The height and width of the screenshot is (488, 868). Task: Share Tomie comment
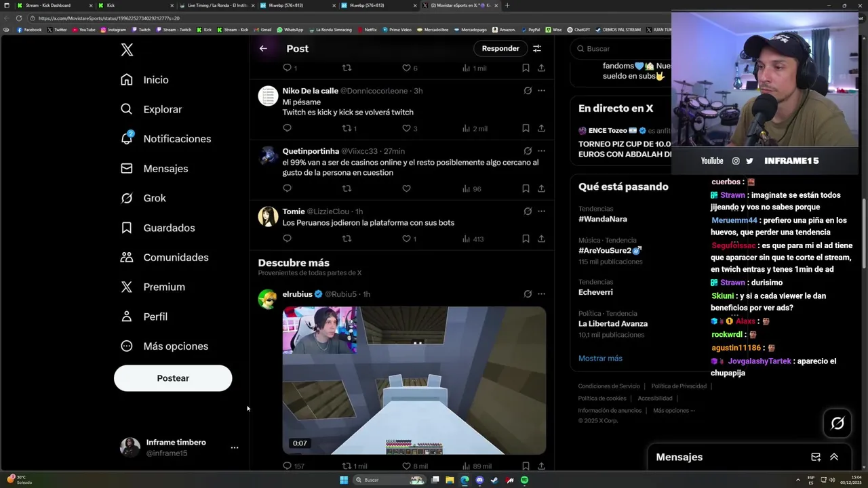541,239
